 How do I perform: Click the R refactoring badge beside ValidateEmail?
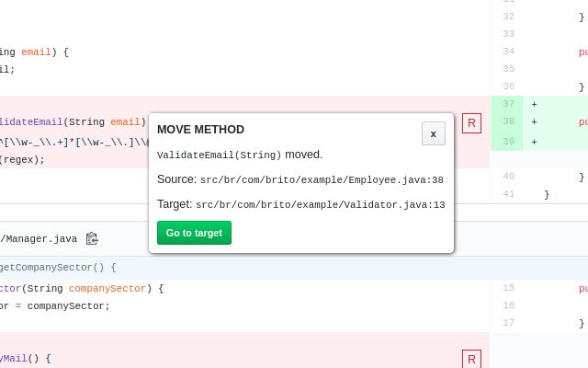coord(471,123)
